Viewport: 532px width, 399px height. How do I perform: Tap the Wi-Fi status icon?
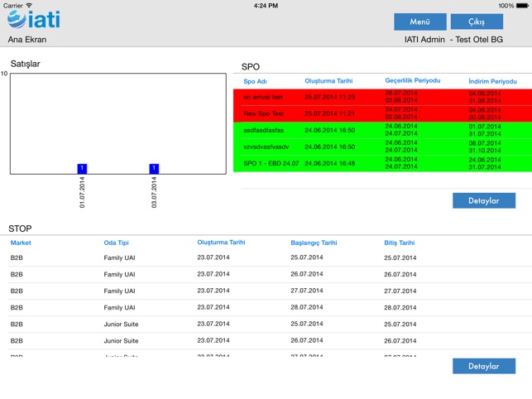tap(29, 5)
